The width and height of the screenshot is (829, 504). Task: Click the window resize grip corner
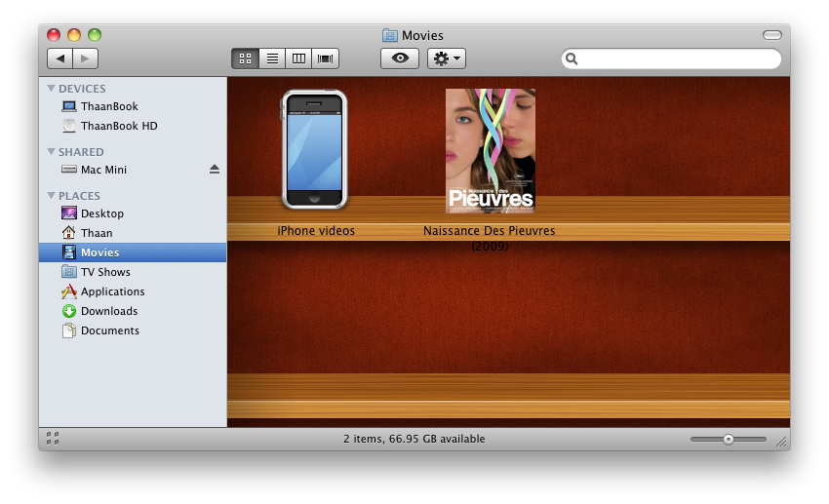point(782,443)
